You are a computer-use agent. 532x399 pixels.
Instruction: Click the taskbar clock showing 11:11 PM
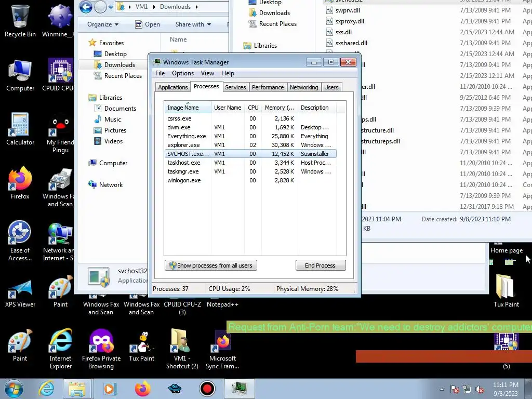coord(506,389)
